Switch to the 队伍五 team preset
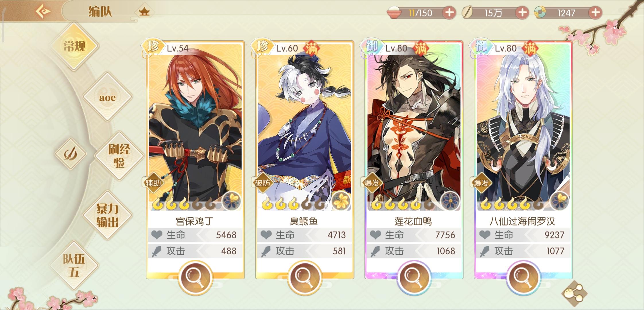This screenshot has height=310, width=644. pos(74,266)
